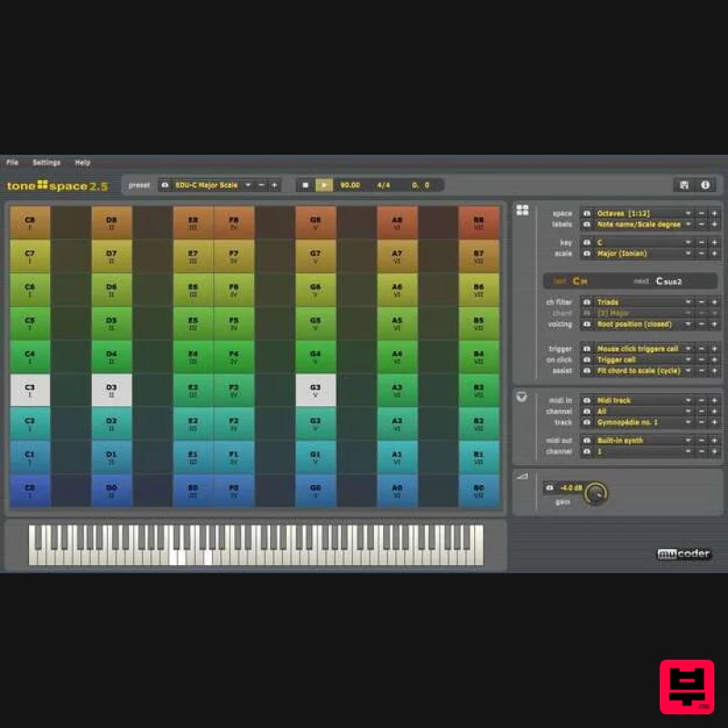Viewport: 728px width, 728px height.
Task: Open the Midi track input dropdown
Action: tap(643, 400)
